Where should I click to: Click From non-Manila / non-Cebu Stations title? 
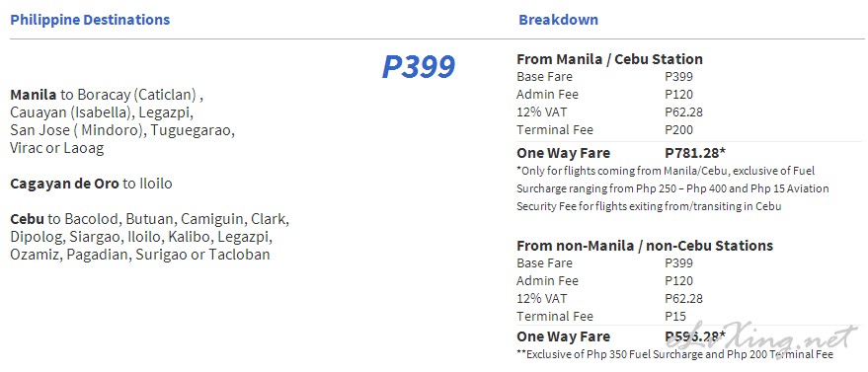[645, 246]
